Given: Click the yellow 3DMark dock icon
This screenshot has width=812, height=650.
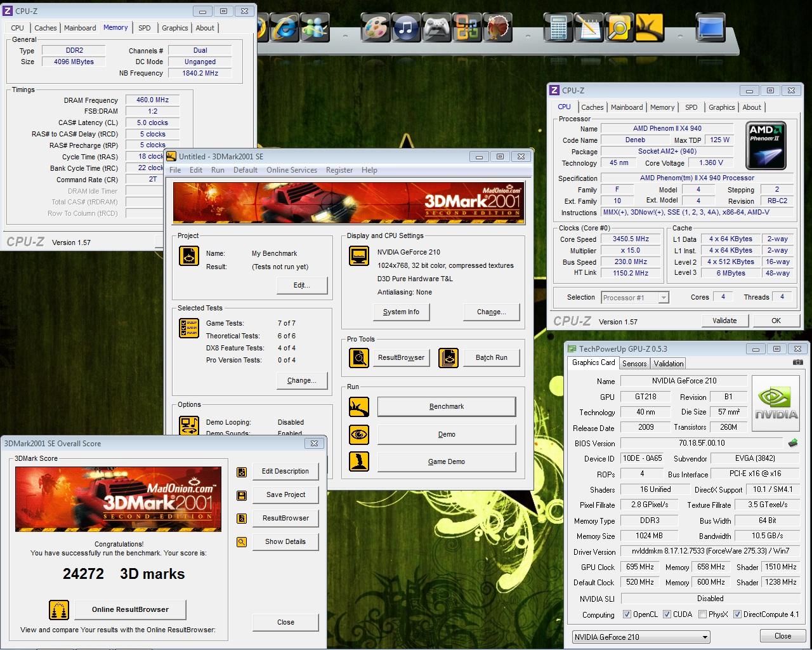Looking at the screenshot, I should click(x=650, y=27).
